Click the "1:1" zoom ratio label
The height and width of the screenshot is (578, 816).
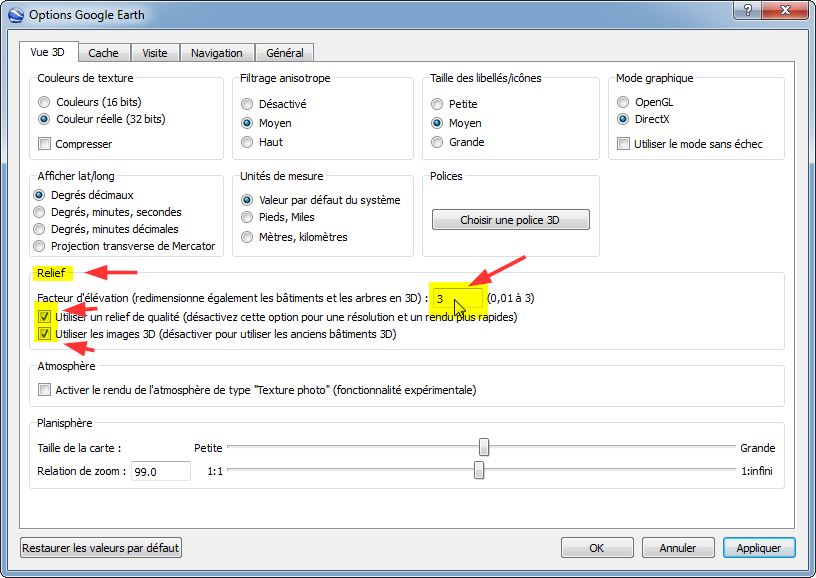215,471
